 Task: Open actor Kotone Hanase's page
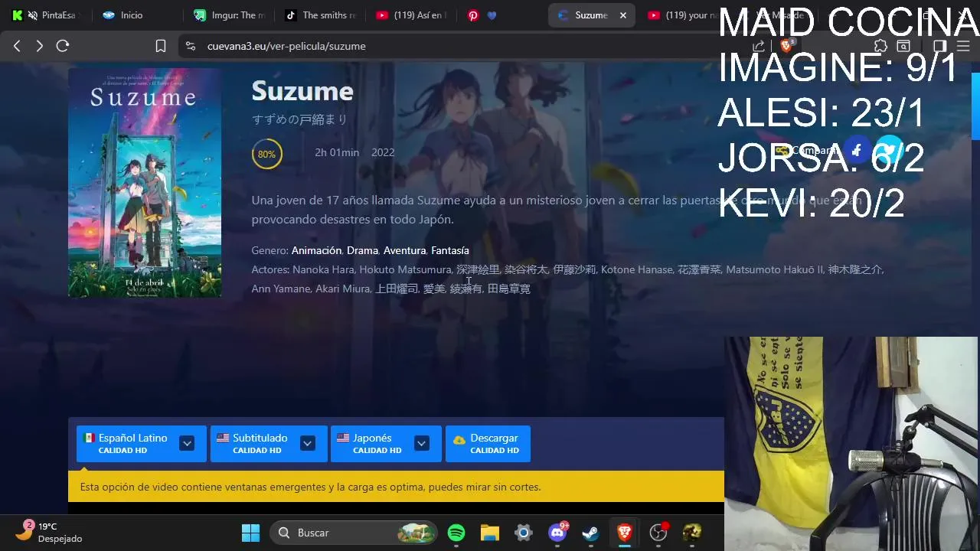tap(636, 269)
